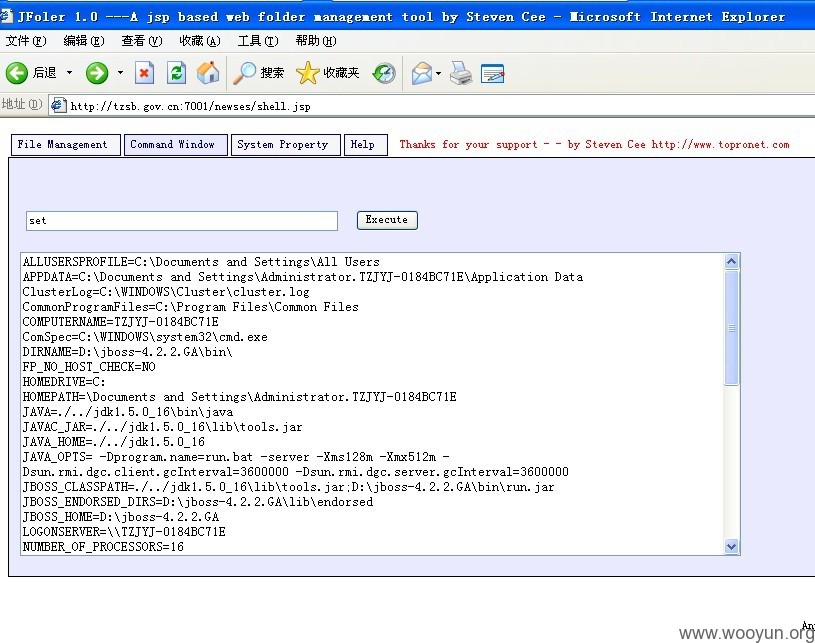Click the address bar URL field
This screenshot has width=815, height=643.
coord(431,106)
